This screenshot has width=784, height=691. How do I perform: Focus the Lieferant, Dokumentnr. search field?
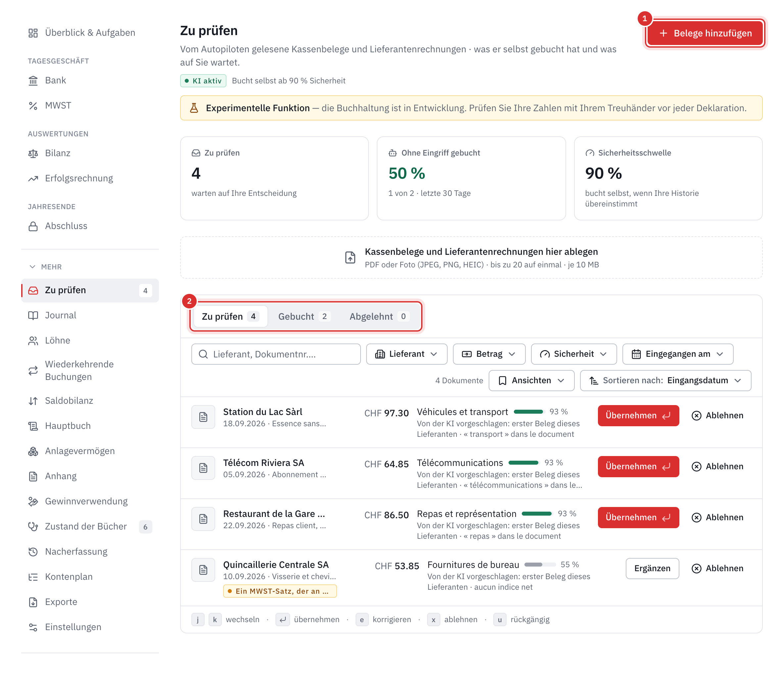tap(276, 354)
